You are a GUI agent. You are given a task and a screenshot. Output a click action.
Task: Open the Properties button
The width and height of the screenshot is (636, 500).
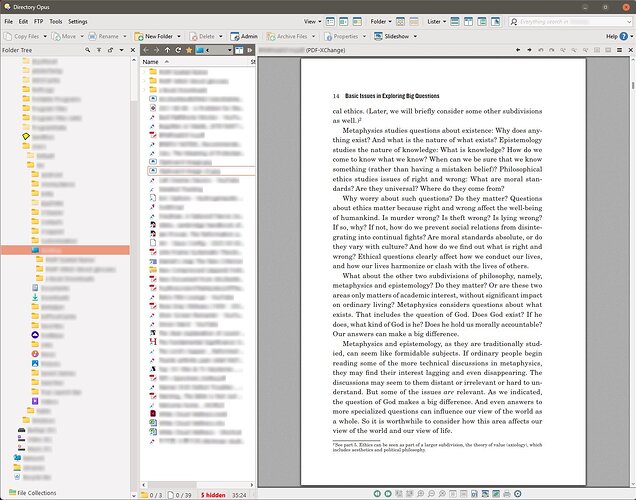[x=342, y=36]
